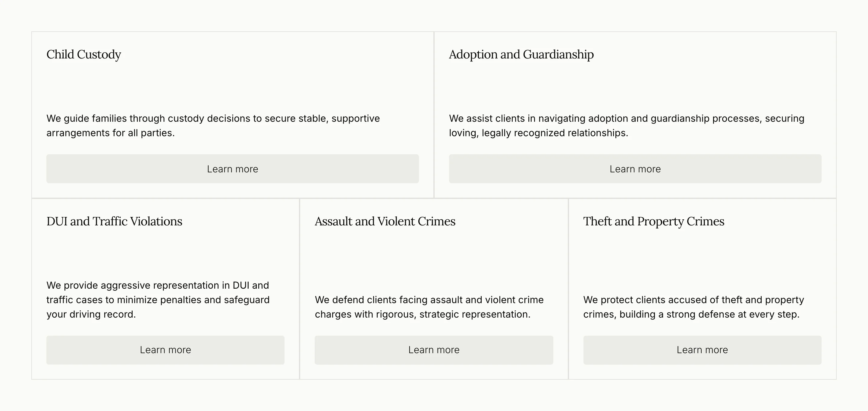Open Learn more for Assault and Violent Crimes
This screenshot has height=411, width=868.
click(x=434, y=350)
